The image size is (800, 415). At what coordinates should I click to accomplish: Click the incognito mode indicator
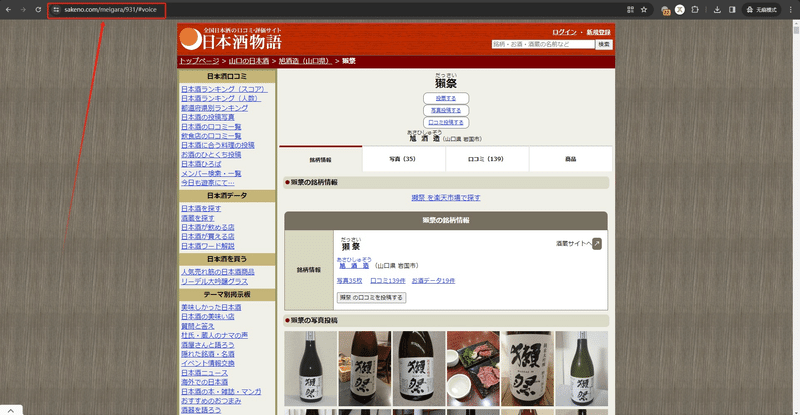pos(761,10)
